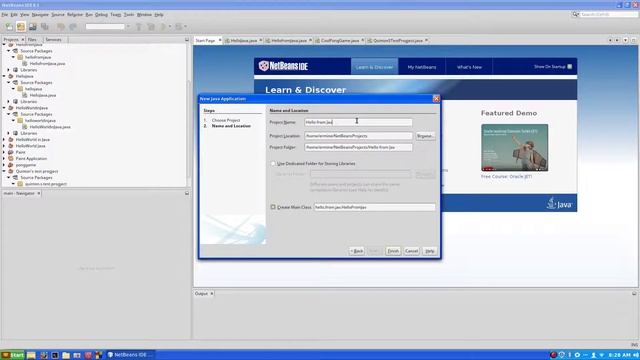This screenshot has height=360, width=640.
Task: Close the Output panel tab
Action: [211, 293]
